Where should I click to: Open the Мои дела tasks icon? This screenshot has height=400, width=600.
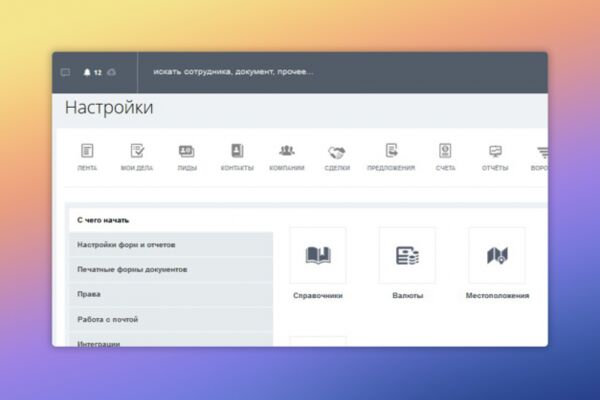click(x=137, y=151)
